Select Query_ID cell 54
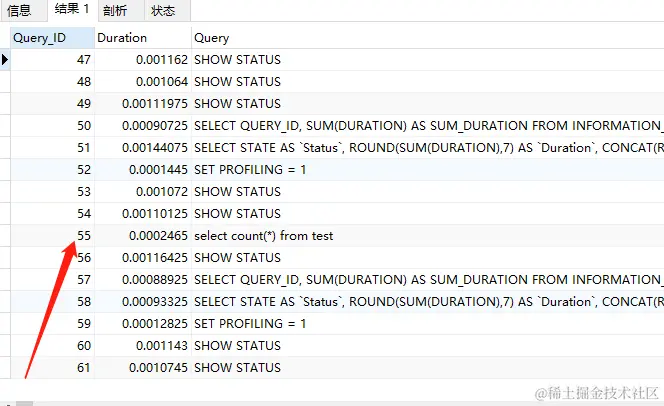 click(53, 213)
